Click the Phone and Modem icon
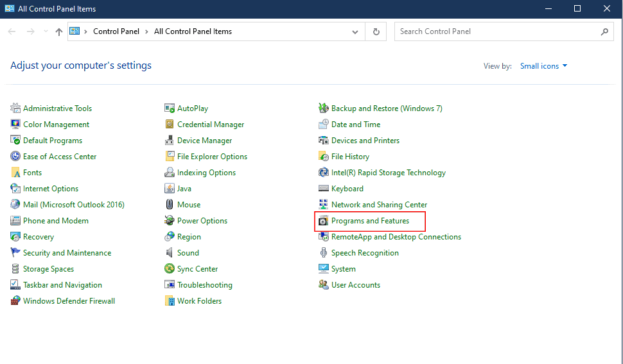 click(x=15, y=221)
